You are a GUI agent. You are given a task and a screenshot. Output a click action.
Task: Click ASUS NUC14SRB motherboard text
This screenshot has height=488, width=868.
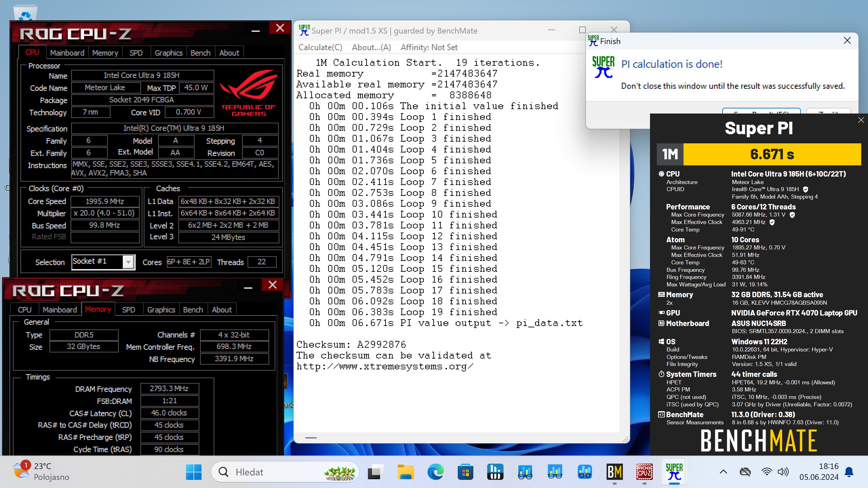(758, 323)
